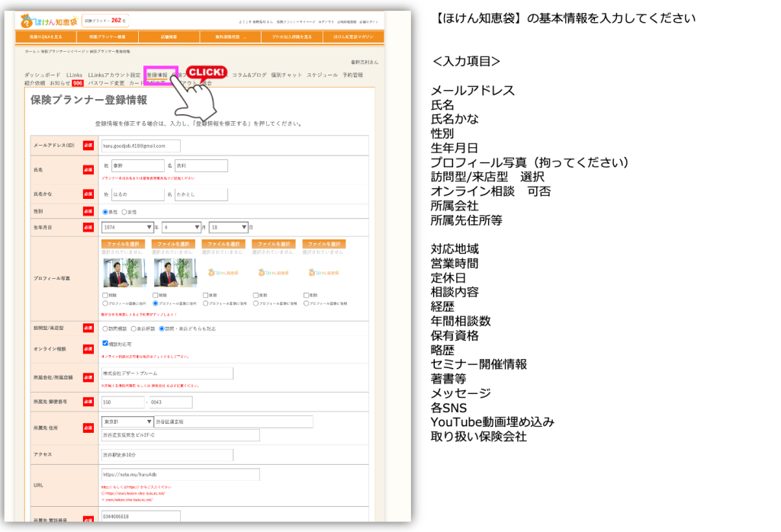Open the コラム&ブログ tab
The height and width of the screenshot is (532, 781).
pos(249,75)
